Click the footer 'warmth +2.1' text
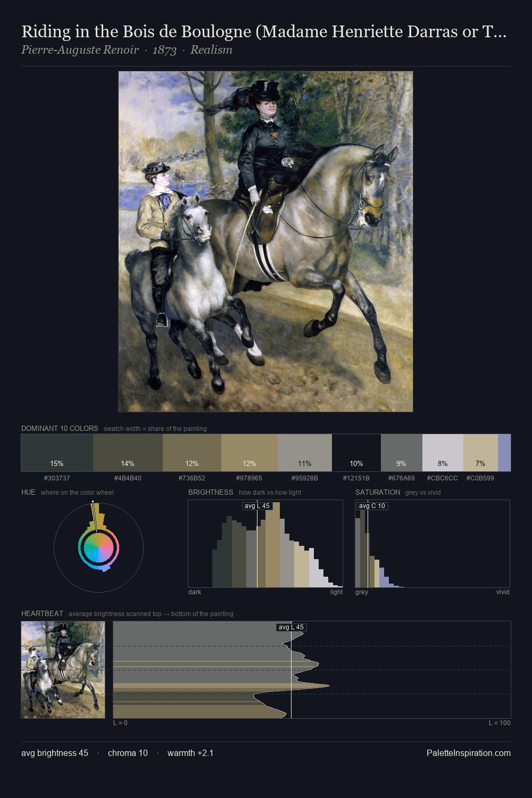The height and width of the screenshot is (798, 532). 190,753
